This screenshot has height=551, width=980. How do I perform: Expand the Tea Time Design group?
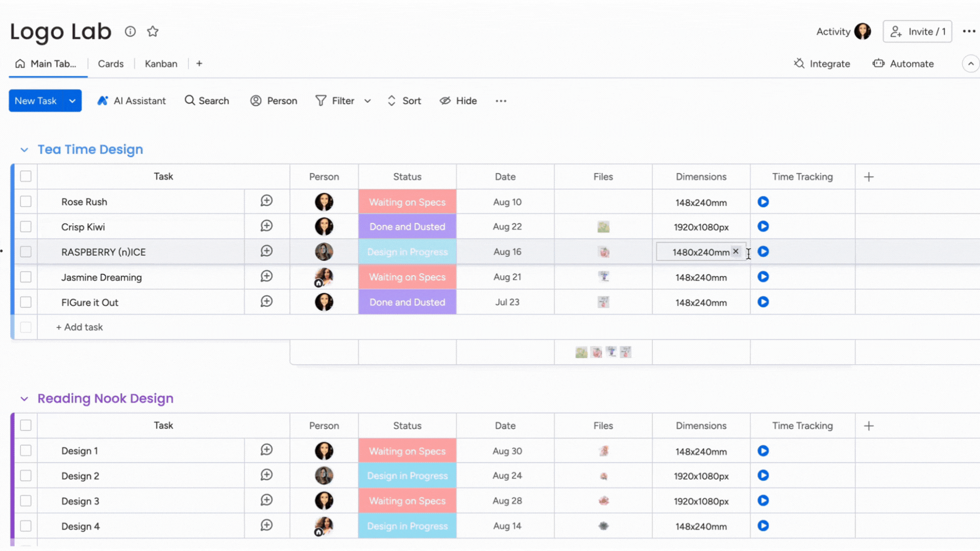[24, 148]
